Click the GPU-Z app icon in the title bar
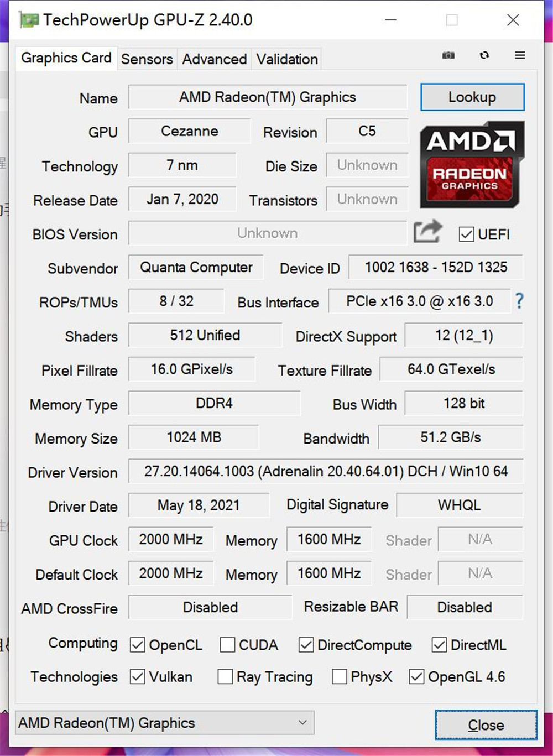 [29, 20]
